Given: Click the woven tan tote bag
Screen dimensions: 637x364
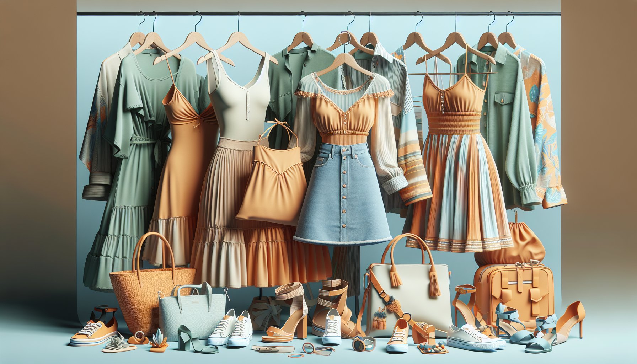Looking at the screenshot, I should [153, 284].
